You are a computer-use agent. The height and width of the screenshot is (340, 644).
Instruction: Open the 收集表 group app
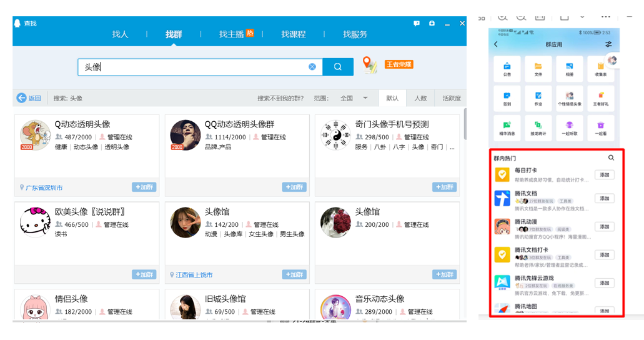point(600,69)
